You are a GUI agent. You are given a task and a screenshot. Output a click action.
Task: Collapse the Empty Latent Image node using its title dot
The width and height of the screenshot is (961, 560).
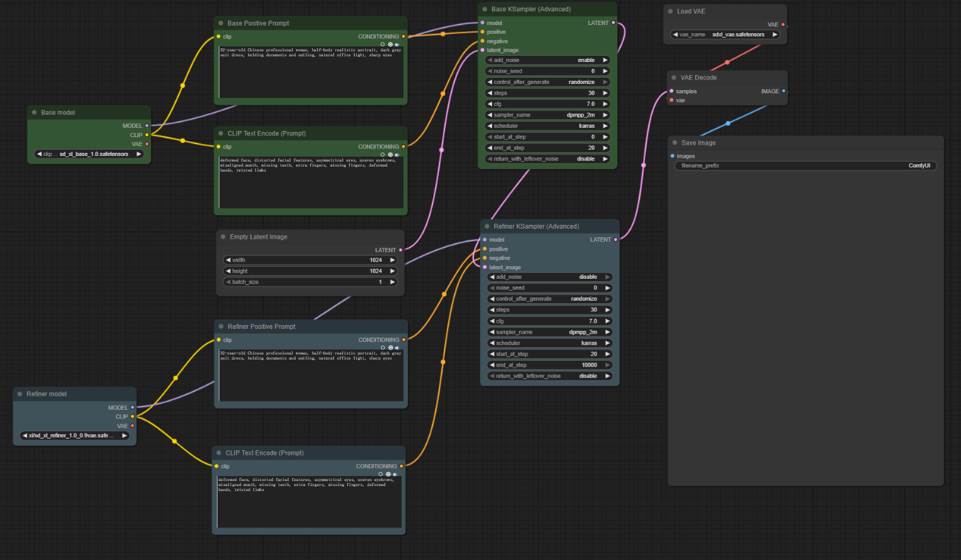pos(223,237)
